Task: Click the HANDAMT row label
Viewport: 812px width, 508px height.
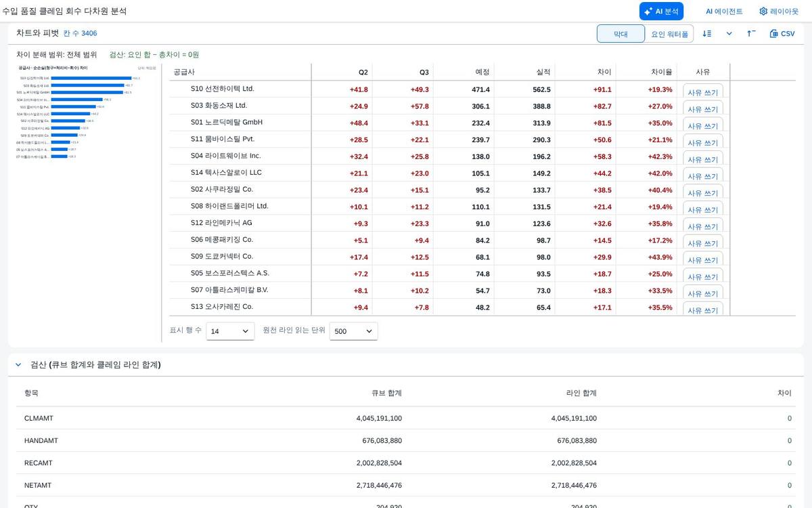Action: 41,441
